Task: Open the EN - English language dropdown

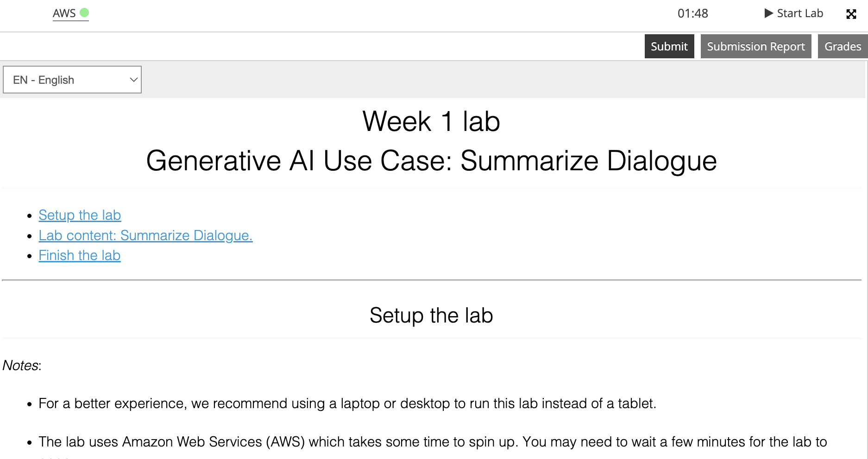Action: point(72,80)
